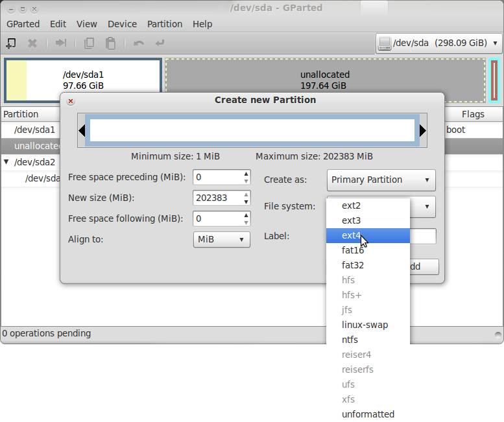This screenshot has height=422, width=504.
Task: Click the File system combo box arrow
Action: click(427, 207)
